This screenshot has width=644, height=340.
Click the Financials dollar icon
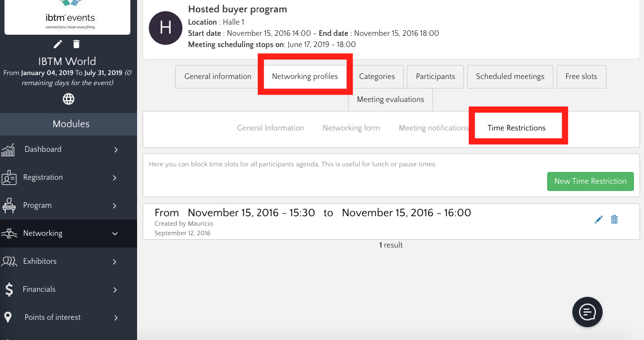click(8, 290)
